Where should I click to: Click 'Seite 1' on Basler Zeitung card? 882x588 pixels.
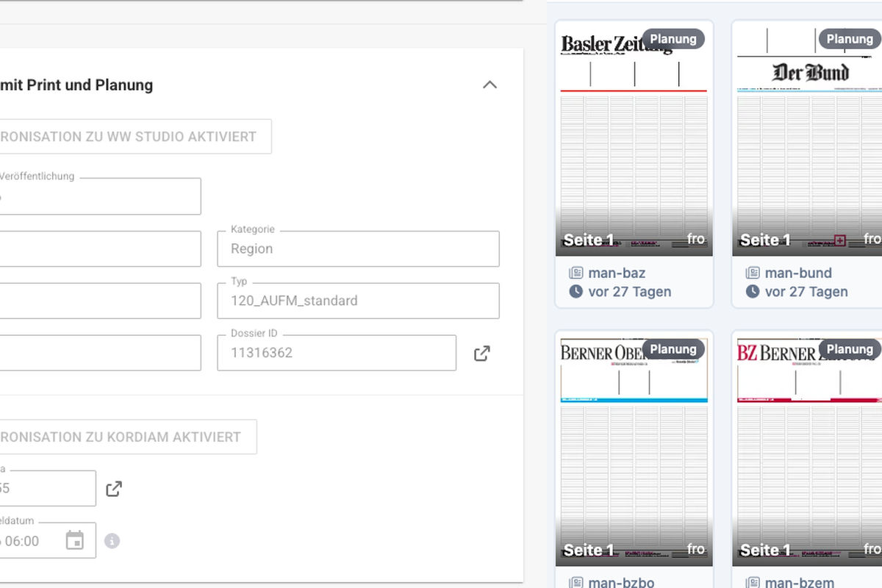588,240
